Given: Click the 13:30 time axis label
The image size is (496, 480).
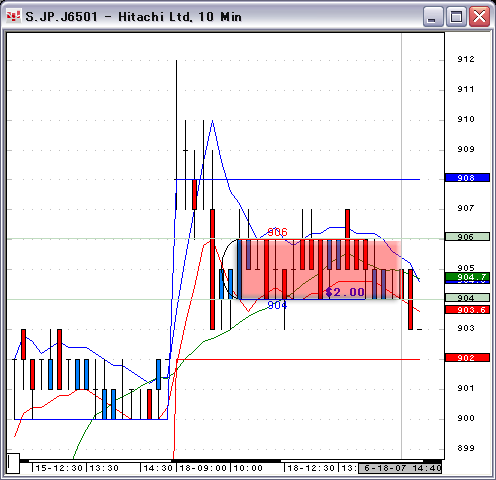Looking at the screenshot, I should click(104, 468).
